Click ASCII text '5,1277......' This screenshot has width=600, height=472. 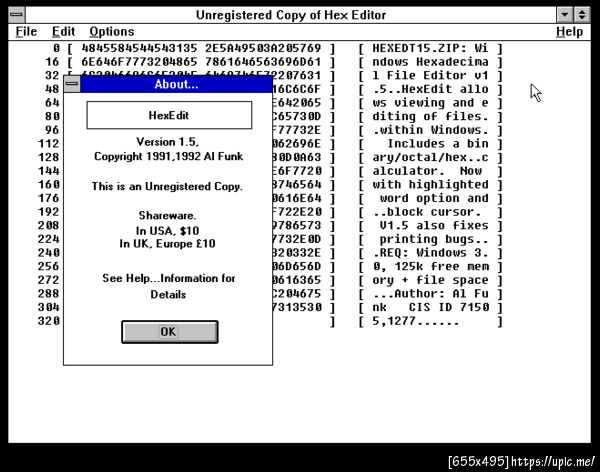pos(416,321)
